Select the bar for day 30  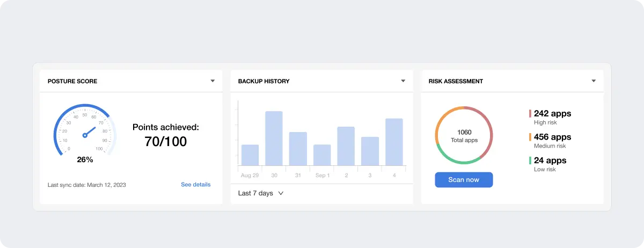click(x=274, y=138)
